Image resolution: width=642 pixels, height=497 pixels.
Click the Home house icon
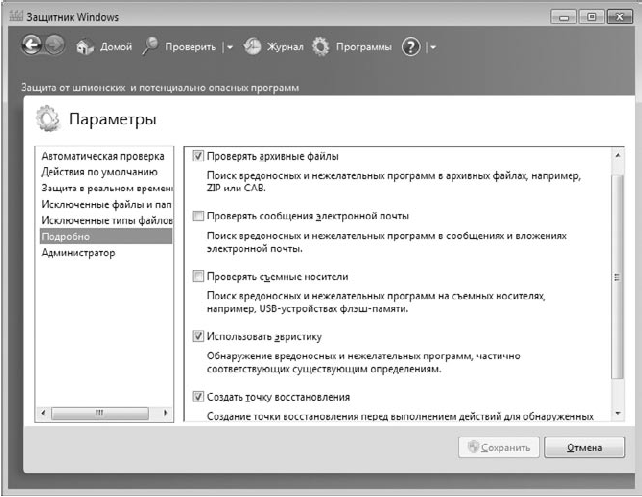pyautogui.click(x=85, y=47)
